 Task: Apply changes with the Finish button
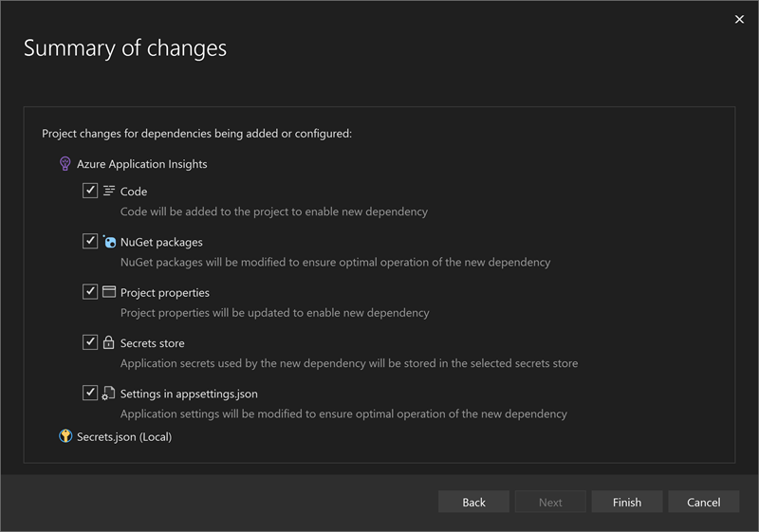tap(627, 502)
